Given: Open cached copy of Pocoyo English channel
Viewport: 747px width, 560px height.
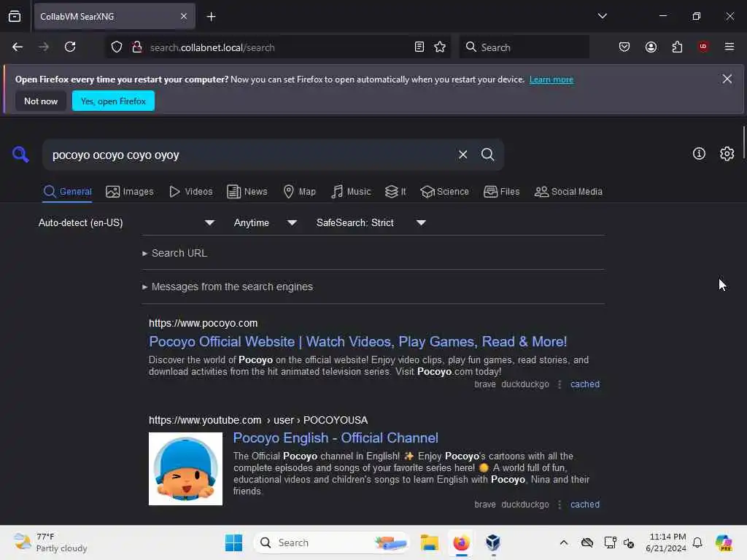Looking at the screenshot, I should pyautogui.click(x=584, y=505).
